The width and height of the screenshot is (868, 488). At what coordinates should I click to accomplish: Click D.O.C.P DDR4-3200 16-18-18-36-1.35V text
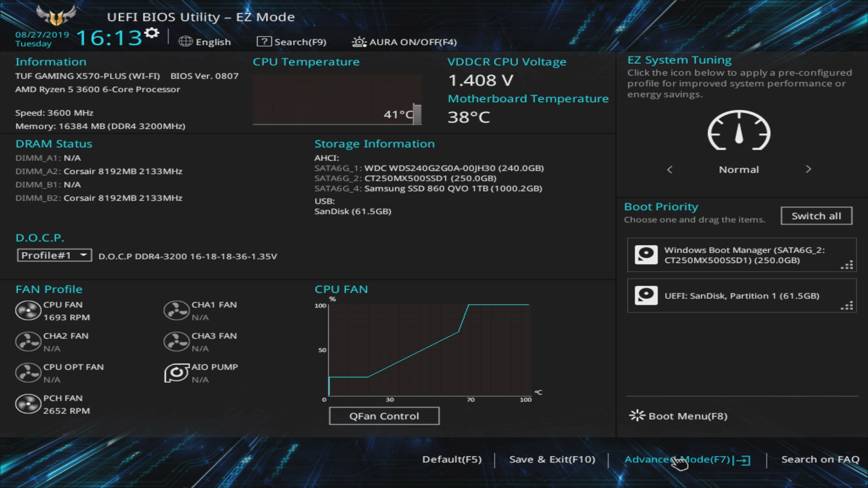point(188,256)
